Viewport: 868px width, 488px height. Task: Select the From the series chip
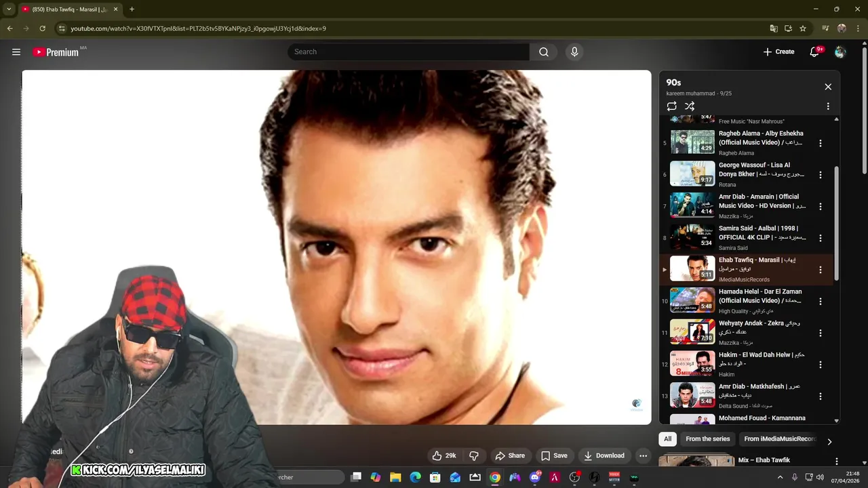pyautogui.click(x=707, y=439)
